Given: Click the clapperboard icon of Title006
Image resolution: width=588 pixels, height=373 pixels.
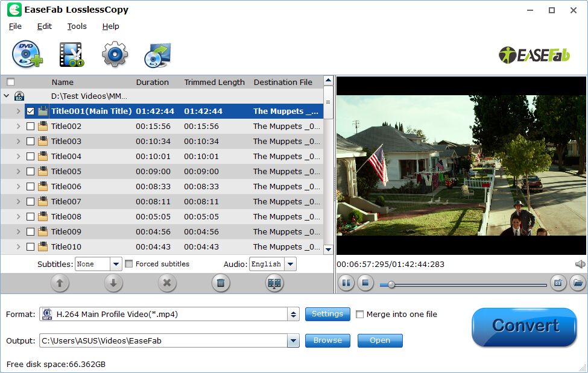Looking at the screenshot, I should [x=43, y=186].
